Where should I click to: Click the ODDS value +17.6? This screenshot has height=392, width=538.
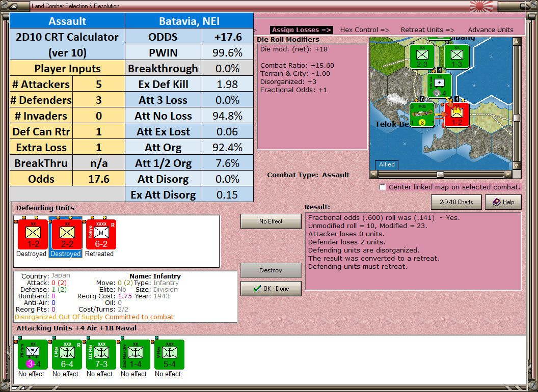(227, 37)
